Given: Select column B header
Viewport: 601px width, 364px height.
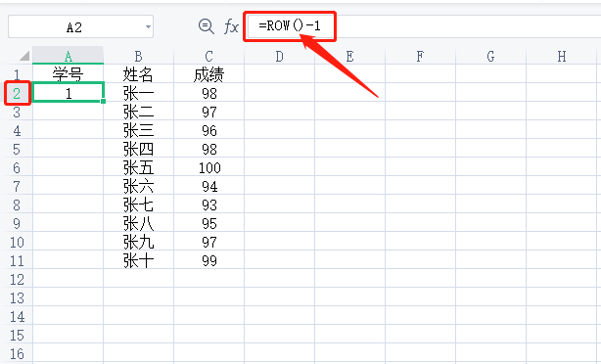Looking at the screenshot, I should [138, 57].
